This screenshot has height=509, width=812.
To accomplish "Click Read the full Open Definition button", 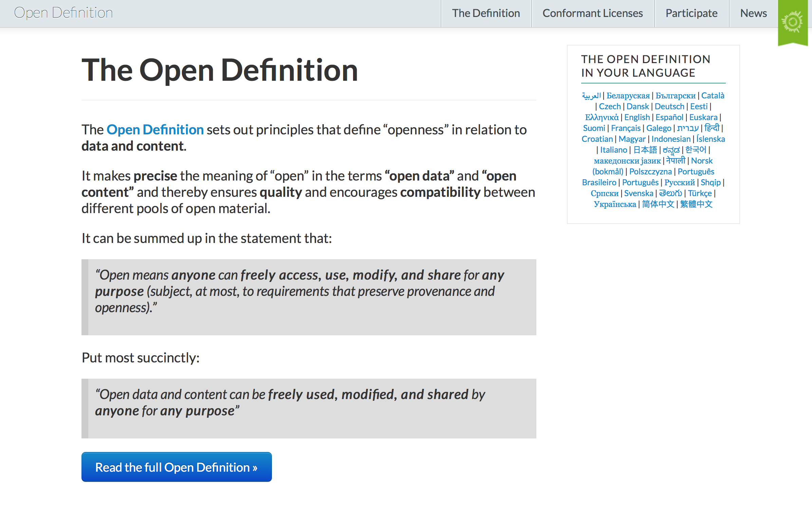I will point(176,467).
